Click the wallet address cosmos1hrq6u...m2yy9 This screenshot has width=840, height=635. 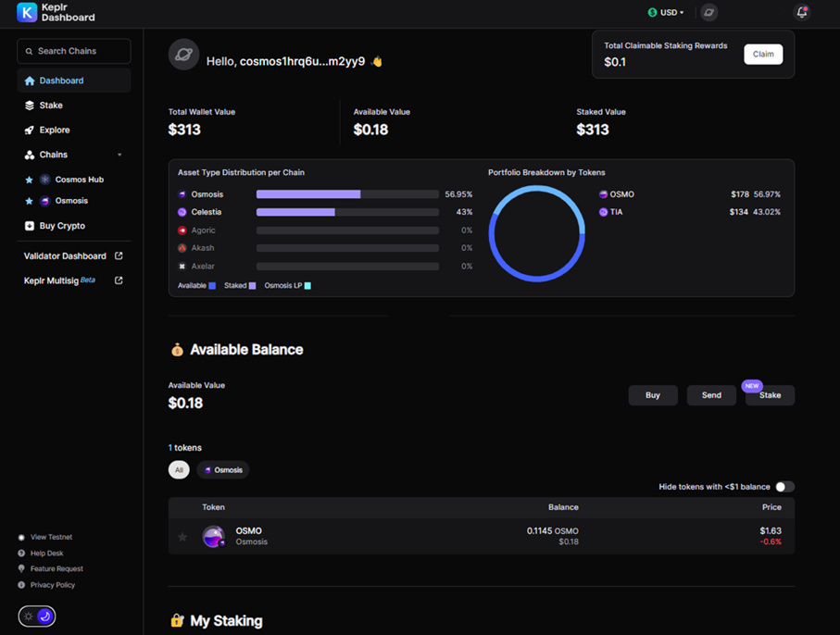pos(302,62)
